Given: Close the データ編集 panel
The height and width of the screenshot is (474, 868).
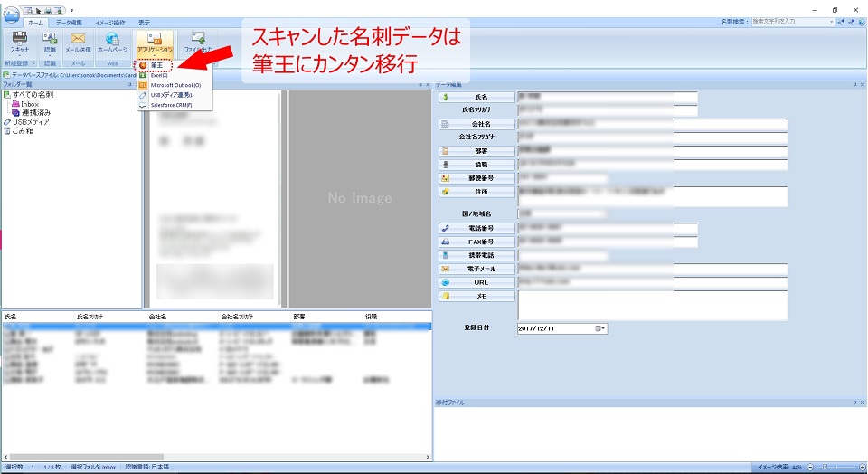Looking at the screenshot, I should point(863,85).
